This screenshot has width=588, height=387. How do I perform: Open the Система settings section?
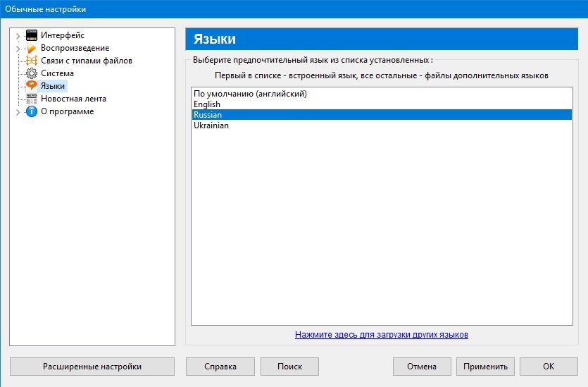click(57, 73)
